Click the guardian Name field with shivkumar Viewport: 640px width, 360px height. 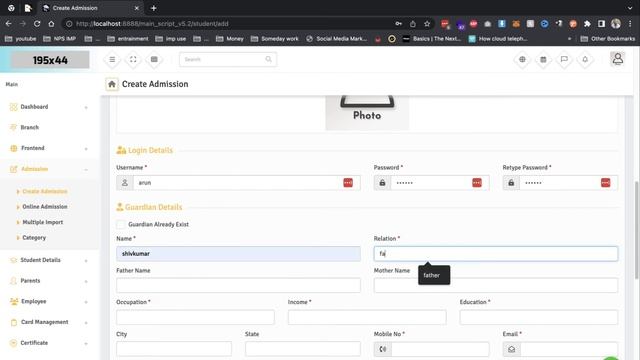pos(238,253)
